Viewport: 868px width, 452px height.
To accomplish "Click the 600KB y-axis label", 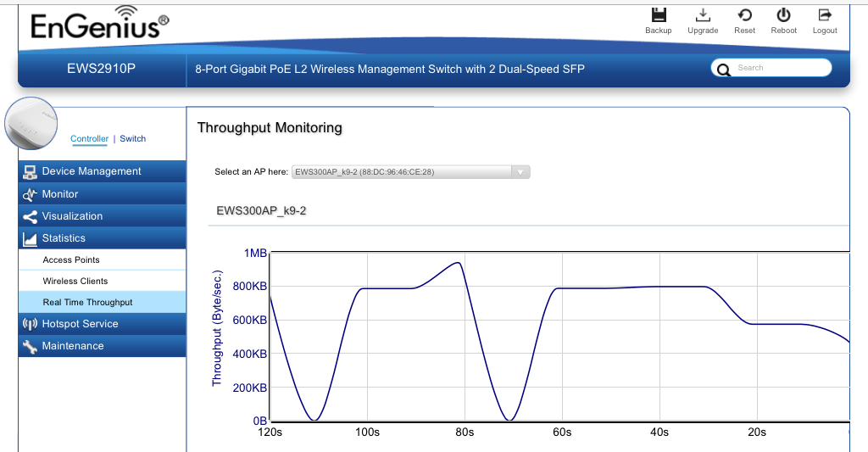I will pyautogui.click(x=250, y=321).
